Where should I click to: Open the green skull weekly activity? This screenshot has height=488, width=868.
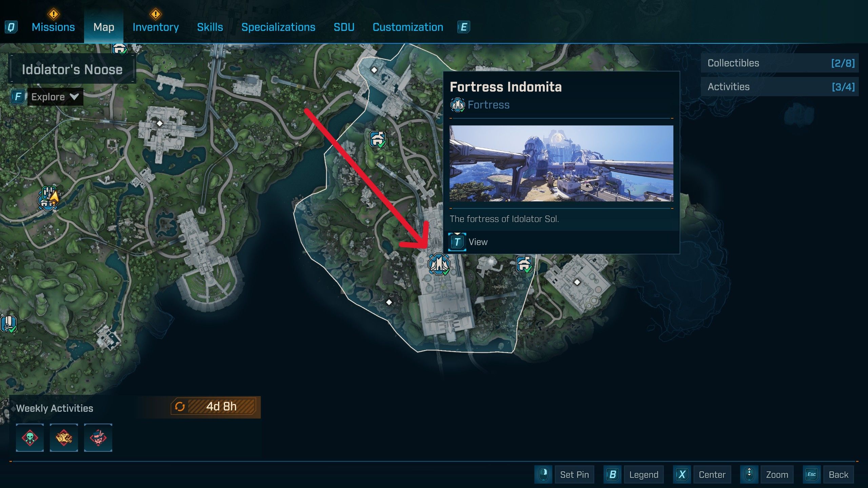[30, 438]
